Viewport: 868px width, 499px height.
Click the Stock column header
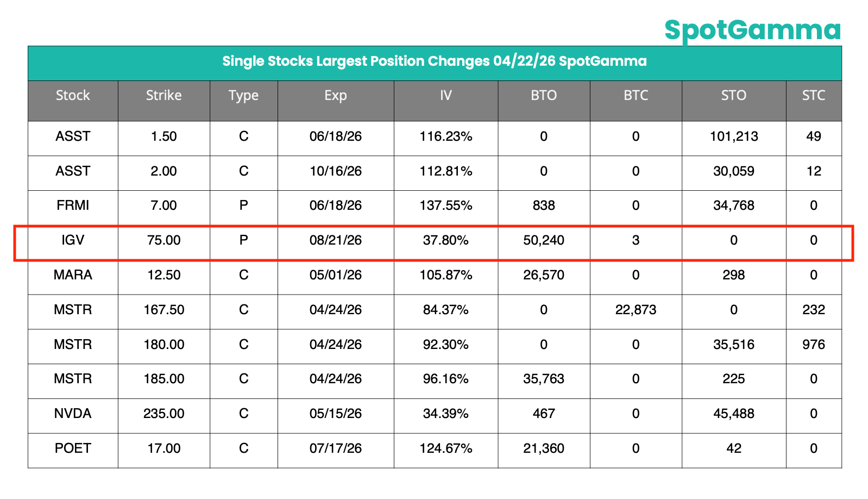73,96
